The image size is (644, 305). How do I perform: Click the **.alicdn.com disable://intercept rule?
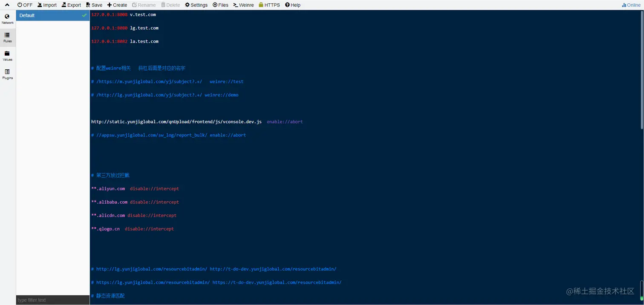click(x=134, y=215)
